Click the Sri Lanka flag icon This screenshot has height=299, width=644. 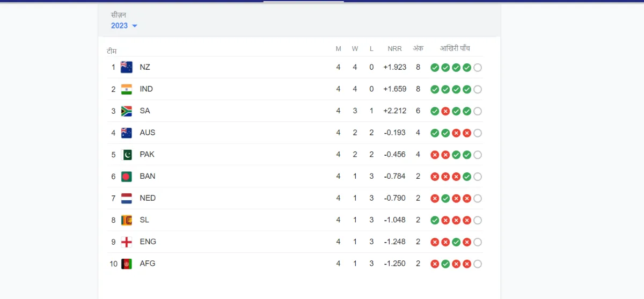coord(127,220)
